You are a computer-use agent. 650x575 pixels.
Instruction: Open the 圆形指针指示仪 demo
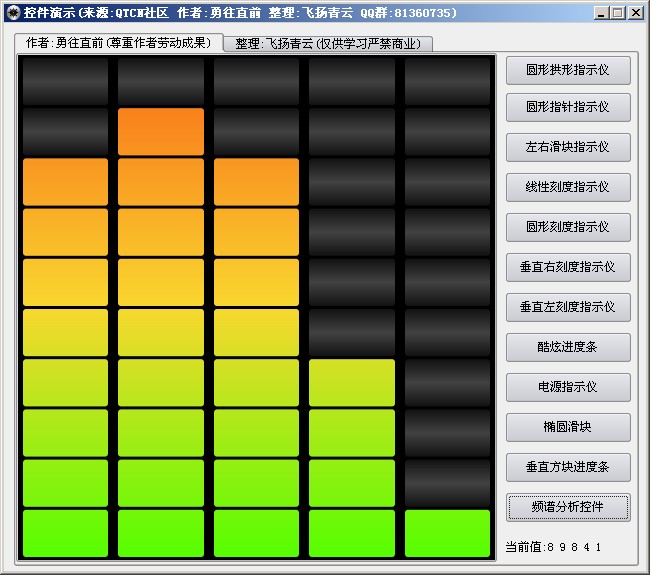pyautogui.click(x=568, y=107)
